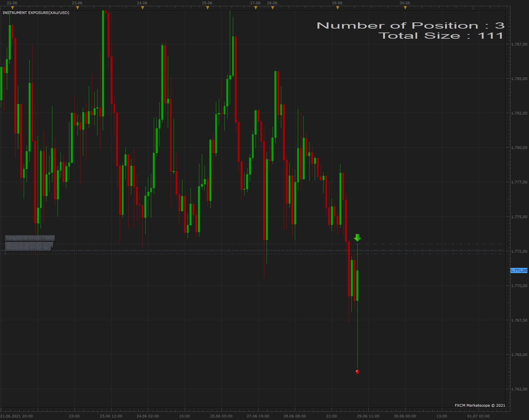Click the 'Number of Position : 3' text

pyautogui.click(x=410, y=25)
